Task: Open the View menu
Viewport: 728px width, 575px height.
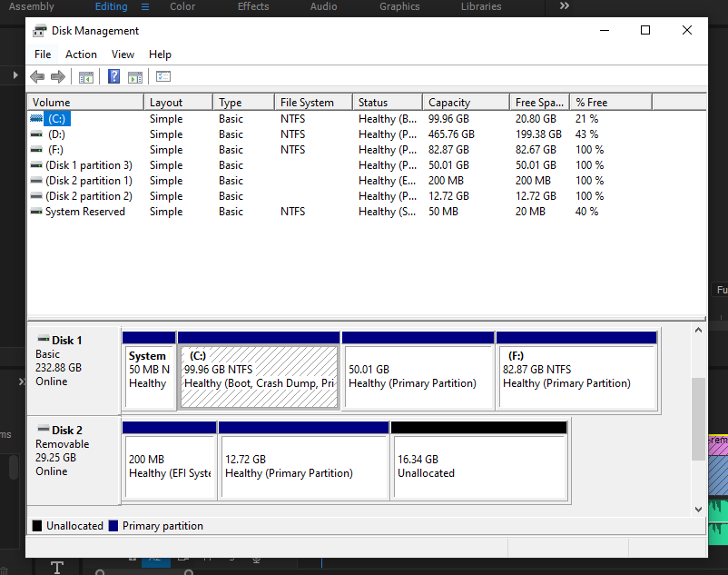Action: [123, 55]
